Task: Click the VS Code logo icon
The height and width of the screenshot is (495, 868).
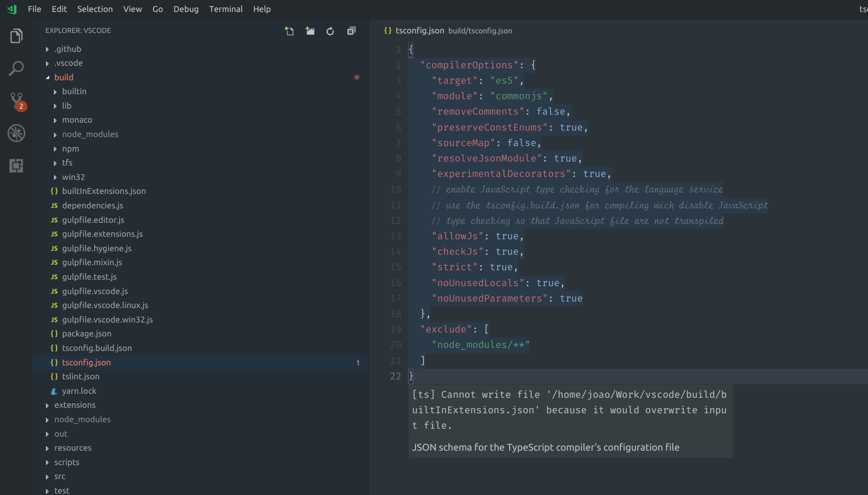Action: pos(12,9)
